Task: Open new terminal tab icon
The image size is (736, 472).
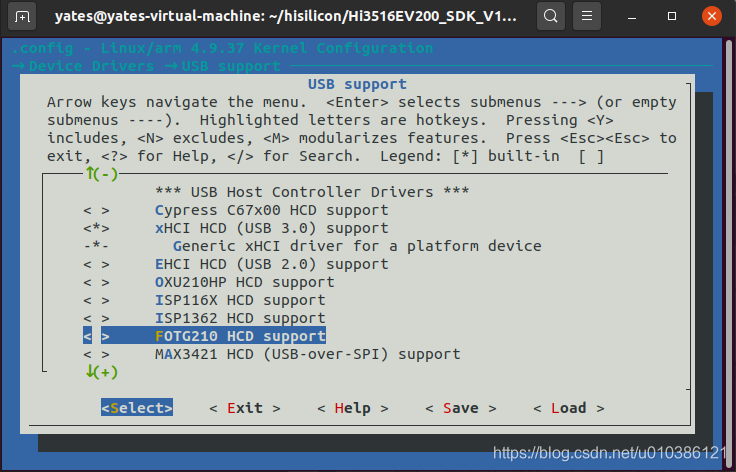Action: pos(22,16)
